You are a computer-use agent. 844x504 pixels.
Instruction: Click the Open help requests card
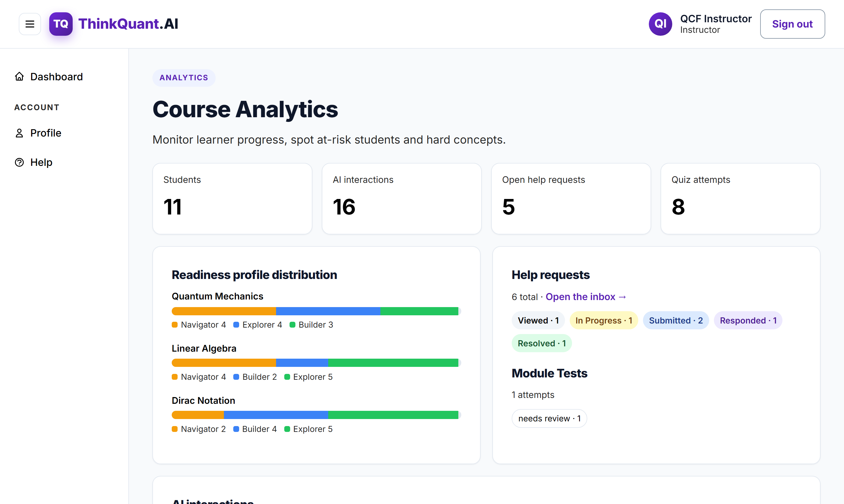pos(571,199)
